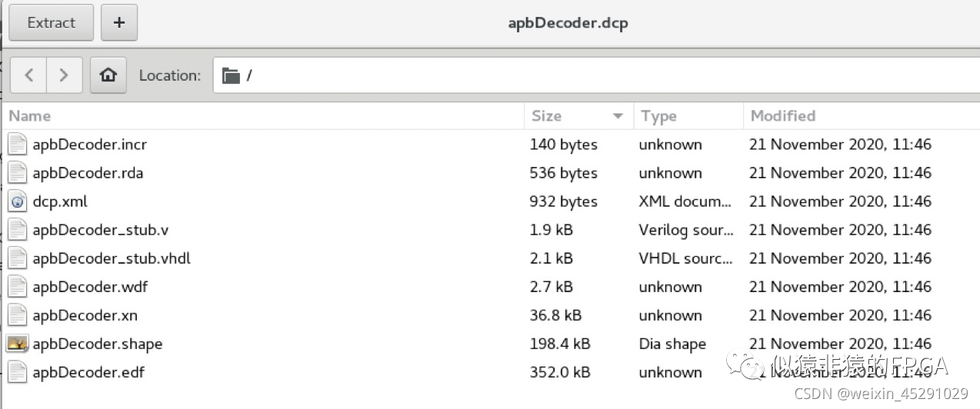This screenshot has height=409, width=980.
Task: Sort by the Modified column header
Action: tap(783, 116)
